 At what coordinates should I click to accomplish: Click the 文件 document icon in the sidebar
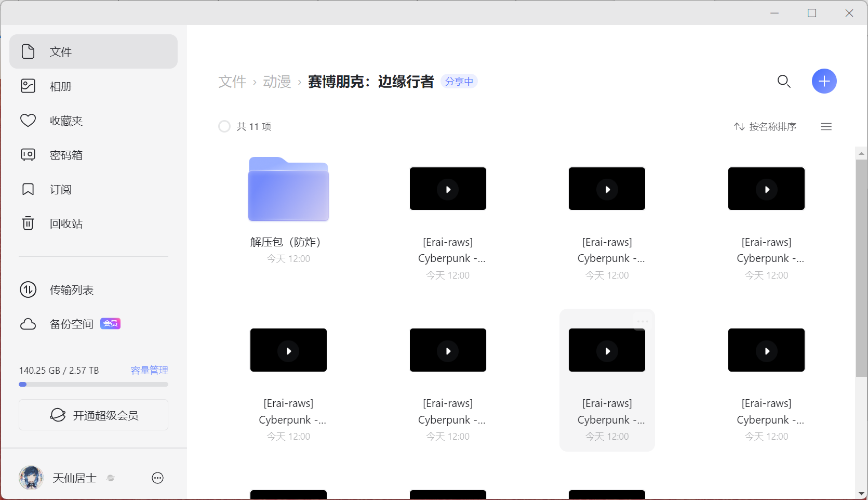28,51
